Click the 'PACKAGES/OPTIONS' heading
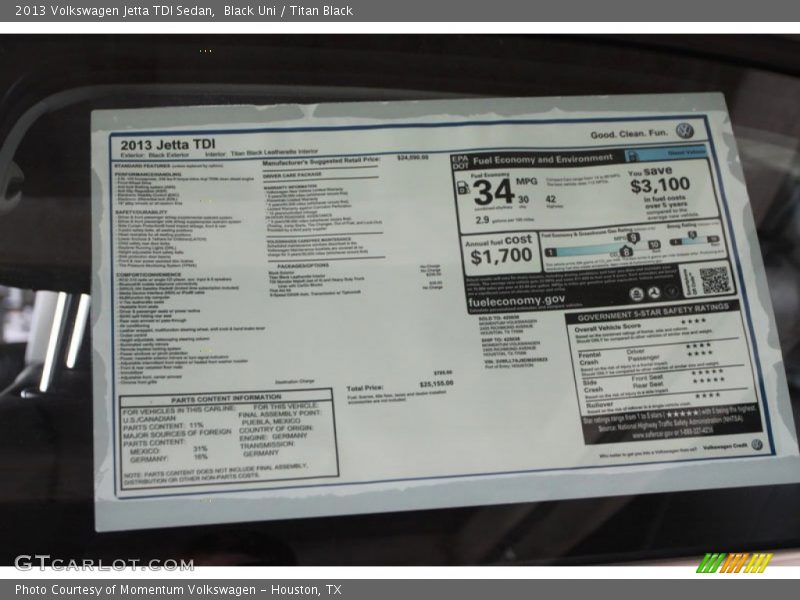800x600 pixels. coord(303,266)
